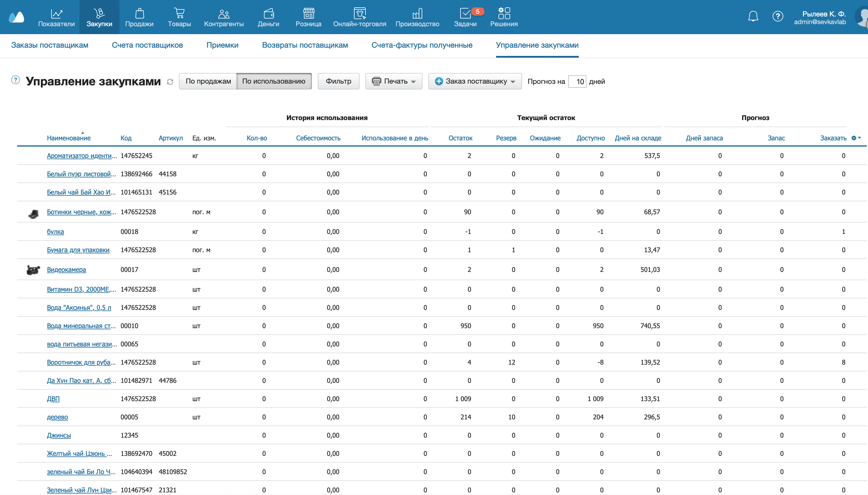Screen dimensions: 868x495
Task: Expand the Печать dropdown
Action: pos(394,81)
